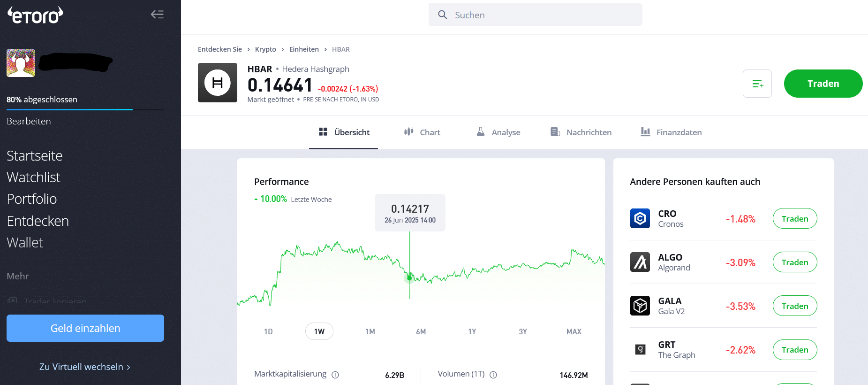
Task: Click Traden for ALGO Algorand
Action: 795,262
